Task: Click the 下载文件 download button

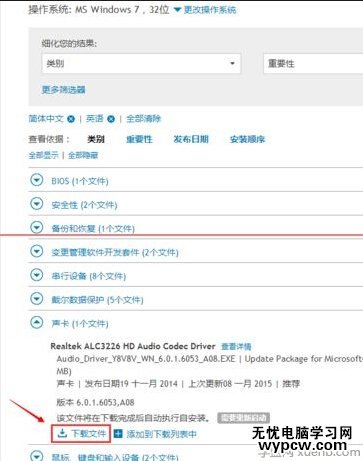Action: pyautogui.click(x=81, y=434)
